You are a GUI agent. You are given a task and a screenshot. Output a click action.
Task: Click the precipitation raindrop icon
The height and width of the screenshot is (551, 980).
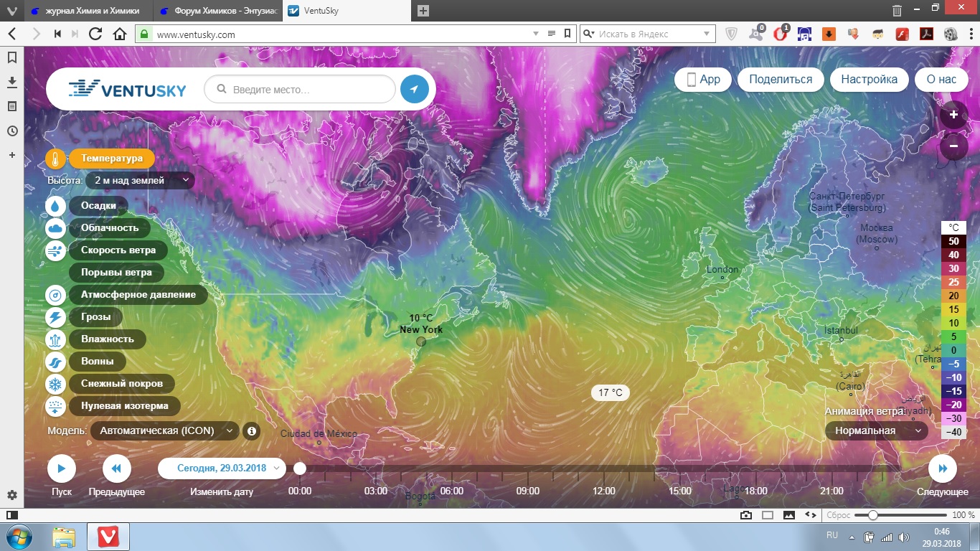(55, 206)
